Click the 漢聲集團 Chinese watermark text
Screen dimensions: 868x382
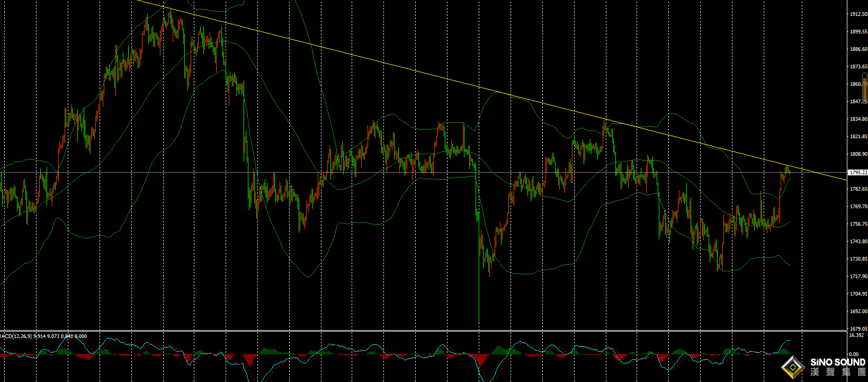[838, 373]
